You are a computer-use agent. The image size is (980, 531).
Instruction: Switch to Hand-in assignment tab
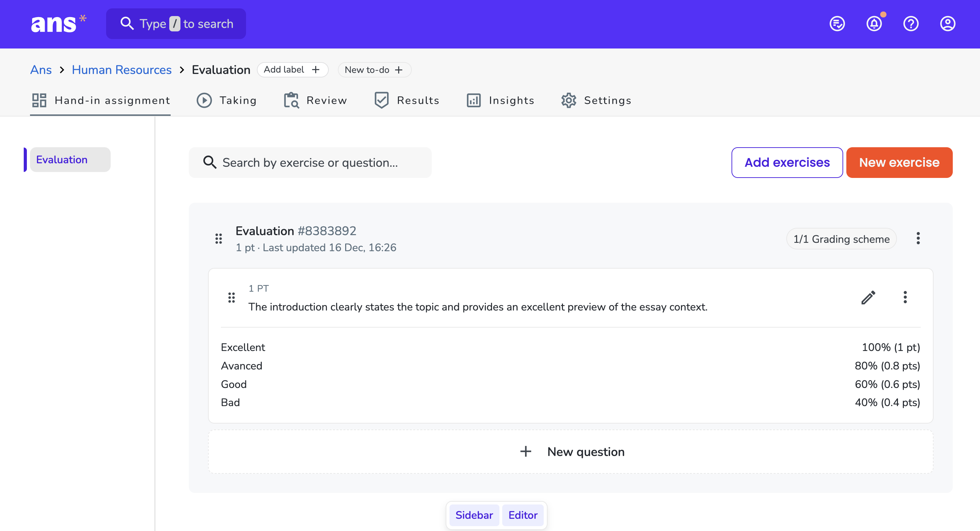coord(101,100)
